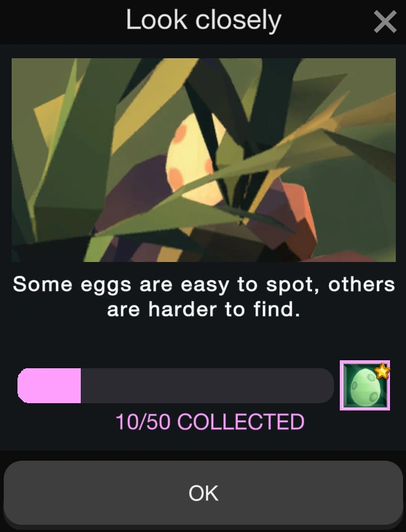Click the 'Some eggs are easy' hint text
Screen dimensions: 406x532
coord(204,285)
